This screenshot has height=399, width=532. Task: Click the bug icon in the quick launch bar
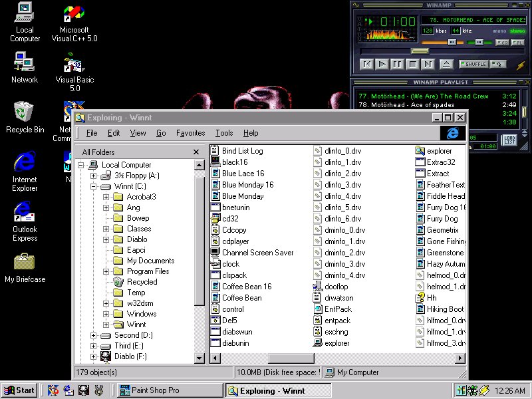(98, 390)
